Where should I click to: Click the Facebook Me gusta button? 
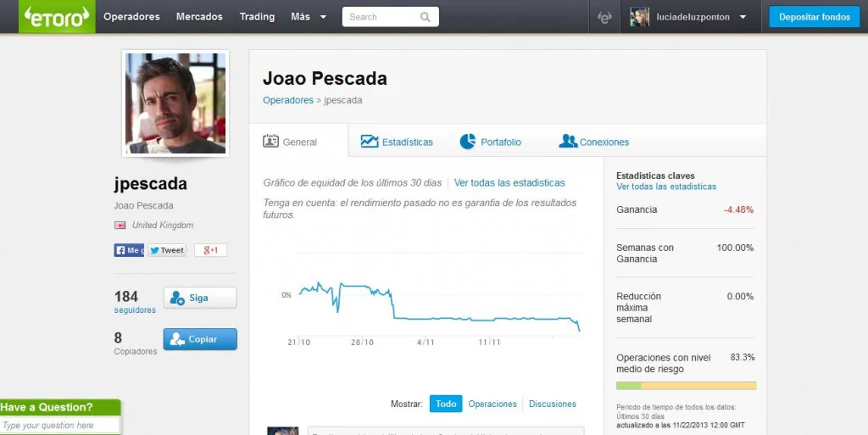pyautogui.click(x=129, y=250)
